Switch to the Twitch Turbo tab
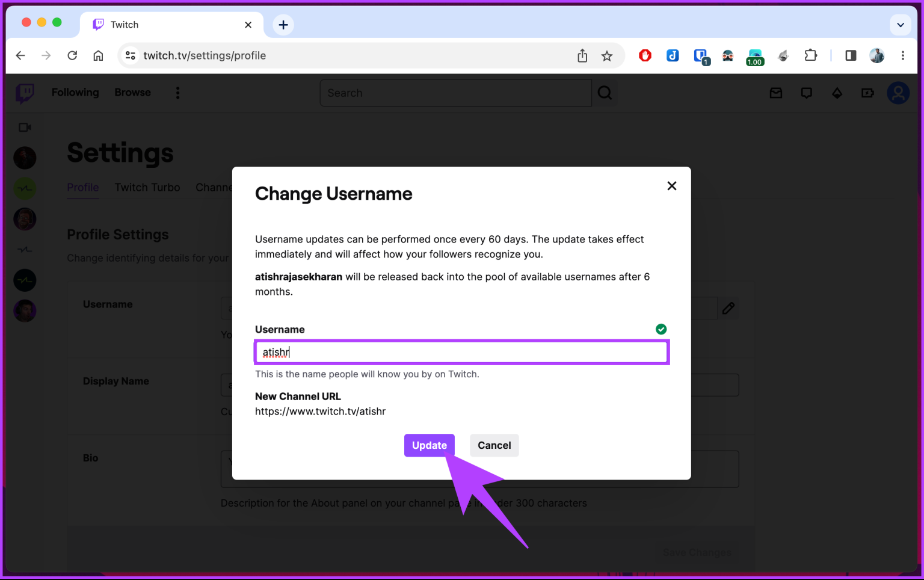This screenshot has width=924, height=580. 147,187
